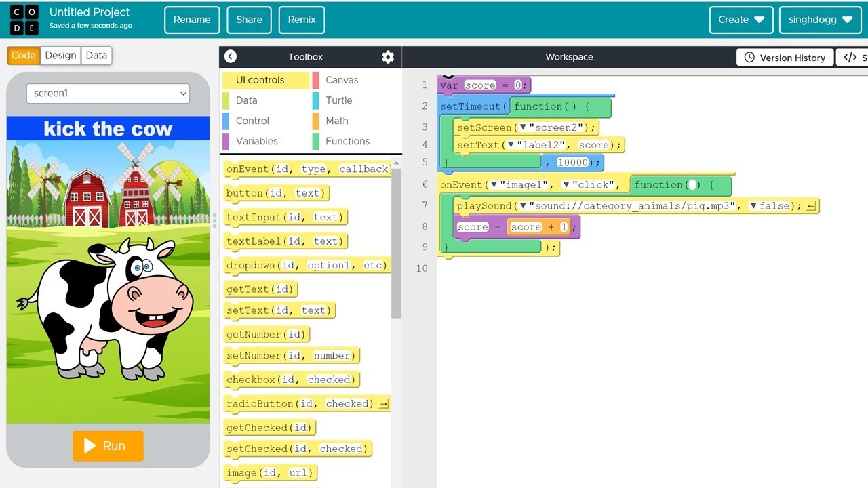This screenshot has height=488, width=868.
Task: Pick the setChecked(id, checked) block
Action: [x=298, y=449]
